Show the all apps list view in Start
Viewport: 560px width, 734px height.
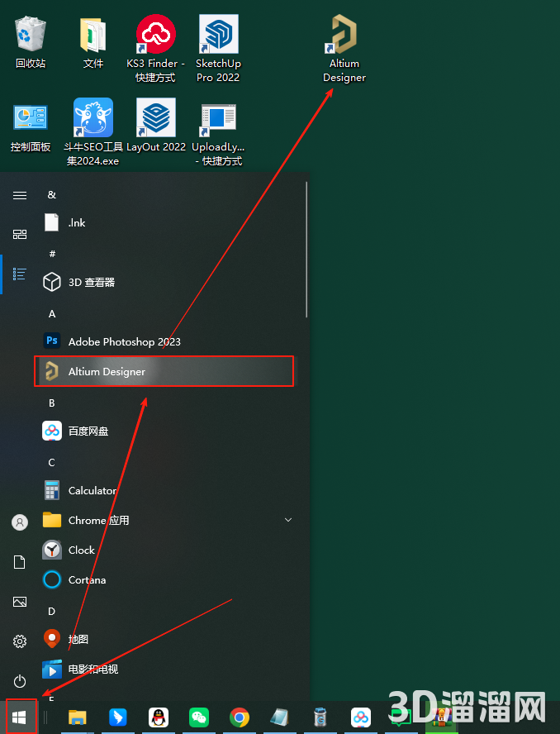[20, 274]
